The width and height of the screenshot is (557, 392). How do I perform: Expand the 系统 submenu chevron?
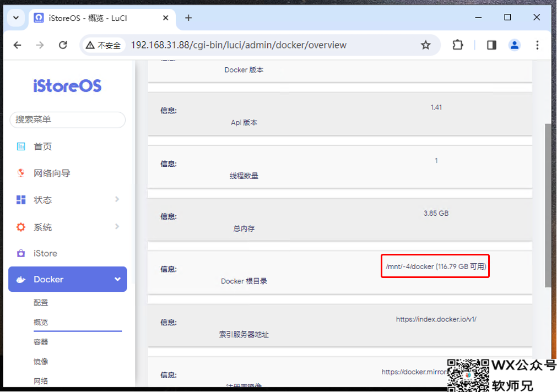coord(117,226)
